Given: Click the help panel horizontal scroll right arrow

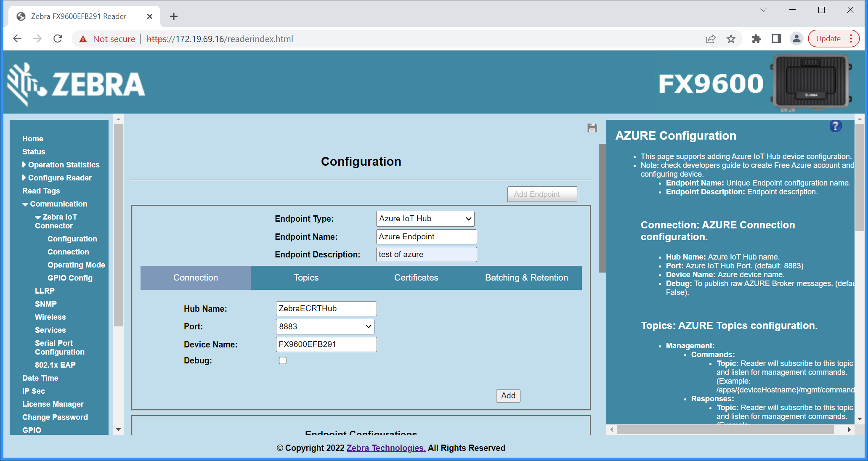Looking at the screenshot, I should tap(849, 430).
